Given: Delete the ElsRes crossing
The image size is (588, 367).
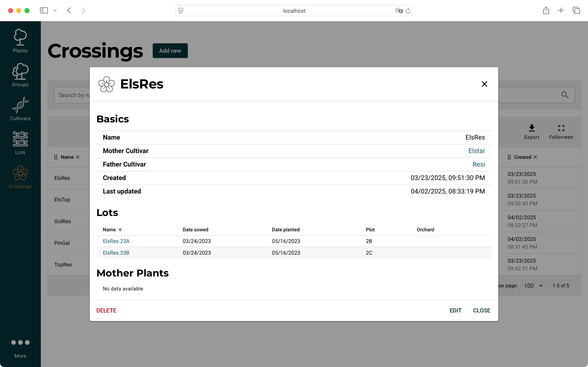Looking at the screenshot, I should 106,310.
